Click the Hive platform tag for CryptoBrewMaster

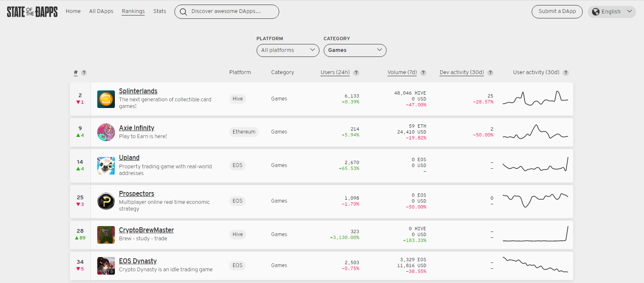coord(238,234)
